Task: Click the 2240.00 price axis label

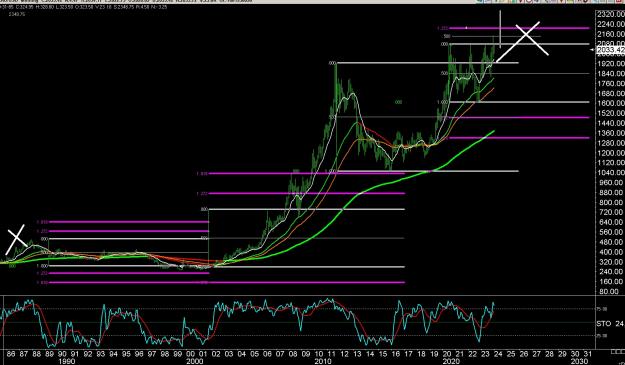Action: [x=611, y=24]
